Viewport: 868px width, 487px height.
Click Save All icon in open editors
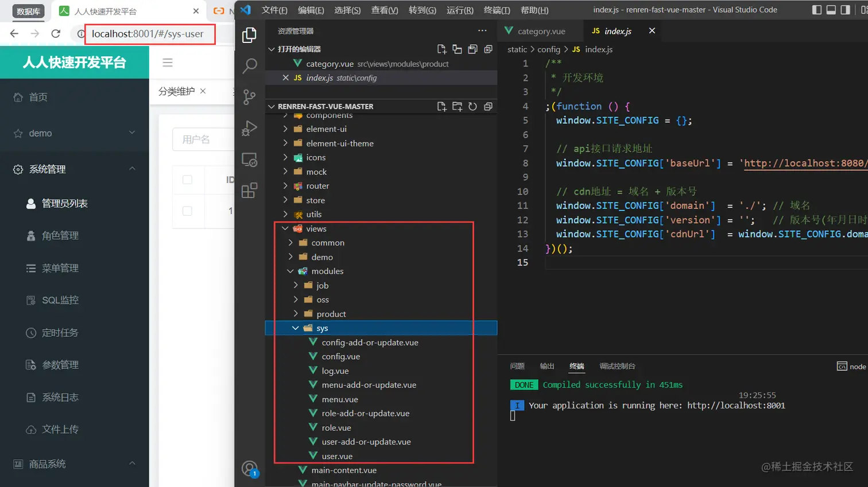[472, 49]
